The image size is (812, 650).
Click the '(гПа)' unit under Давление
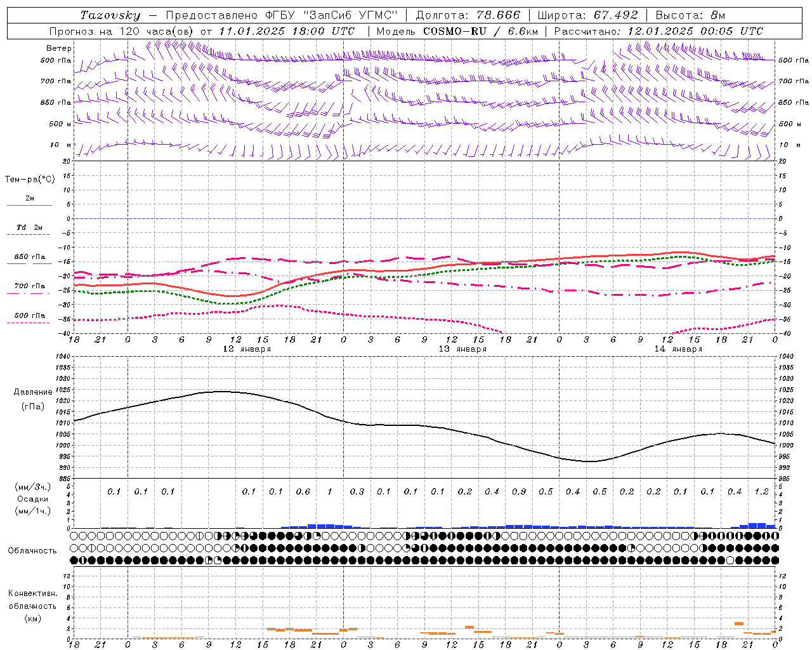33,407
